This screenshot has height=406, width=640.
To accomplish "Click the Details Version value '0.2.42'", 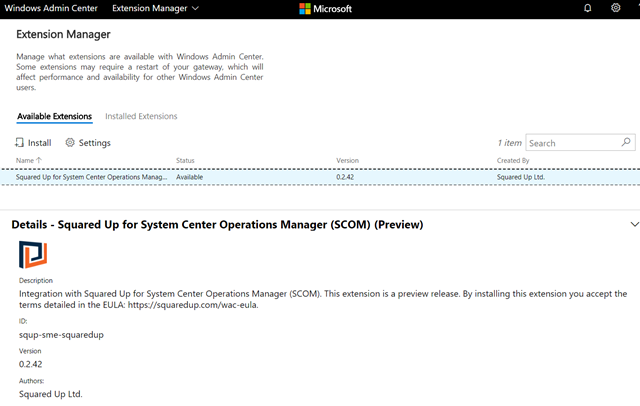I will [31, 364].
